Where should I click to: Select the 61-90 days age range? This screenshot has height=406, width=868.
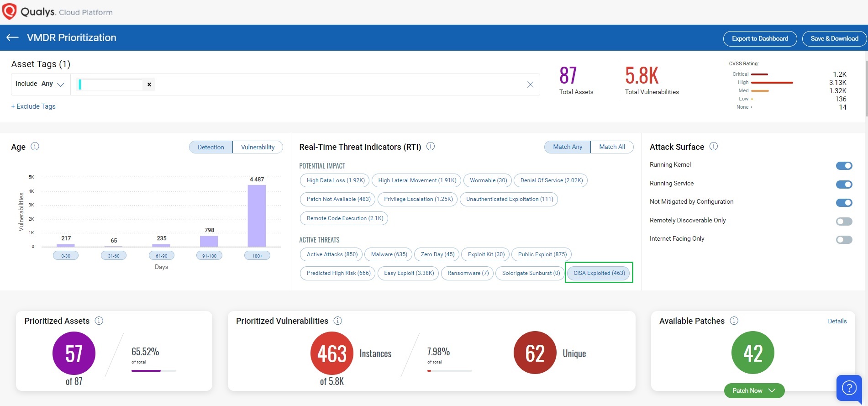click(x=162, y=256)
